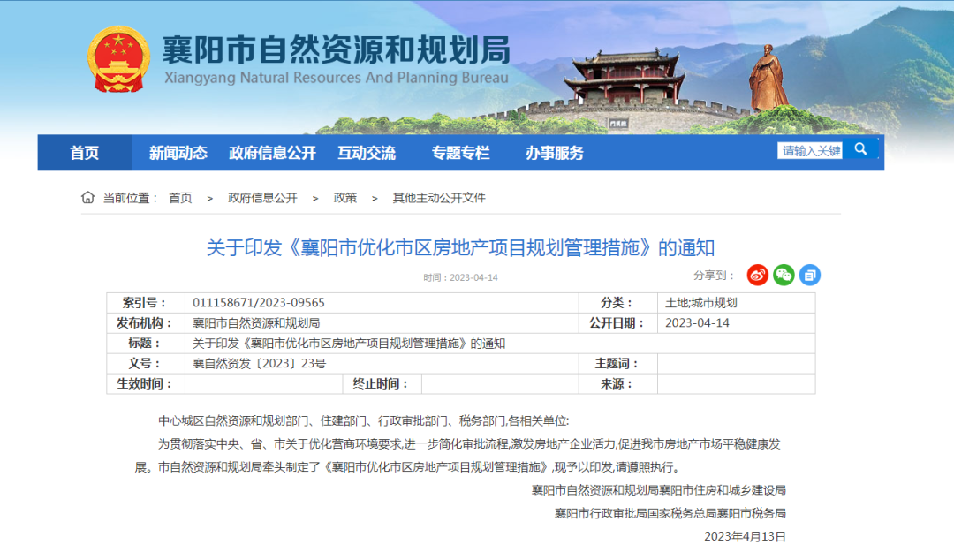Click the ancient gate tower image in banner
954x560 pixels.
pos(626,78)
